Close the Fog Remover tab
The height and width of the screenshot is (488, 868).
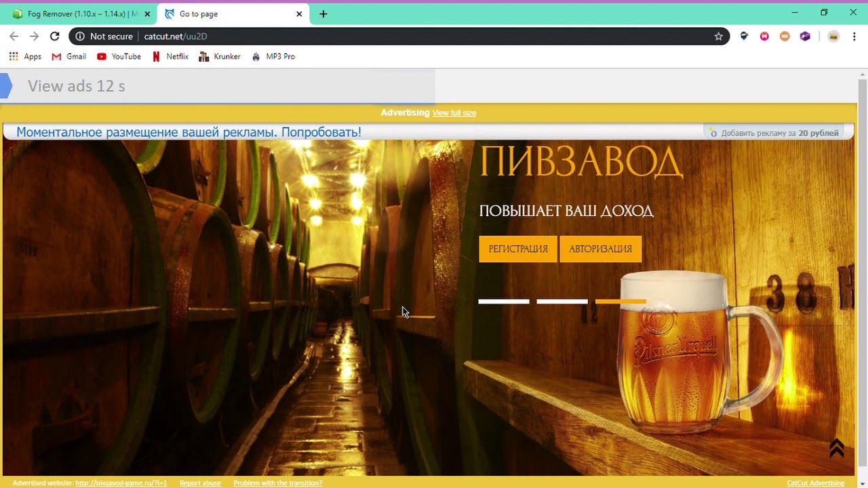point(147,14)
